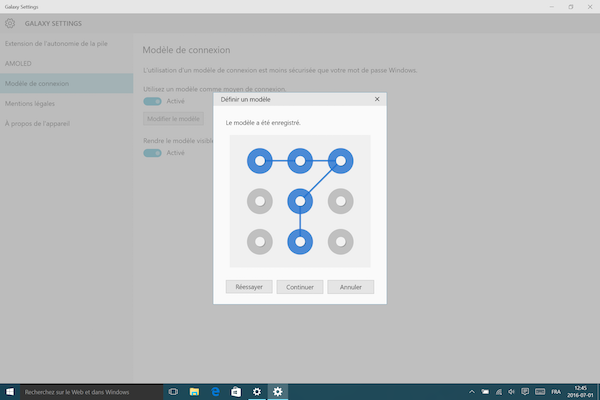The width and height of the screenshot is (600, 400).
Task: Click the Annuler button
Action: point(351,287)
